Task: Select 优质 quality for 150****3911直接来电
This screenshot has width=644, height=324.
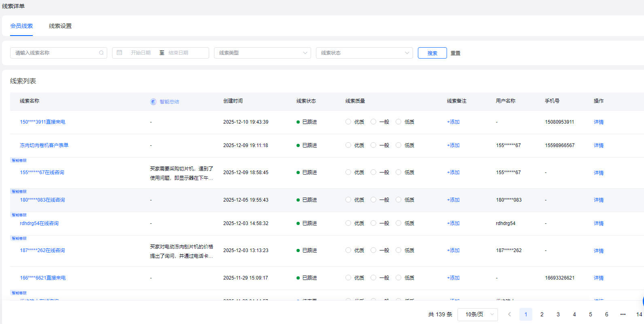Action: tap(348, 122)
